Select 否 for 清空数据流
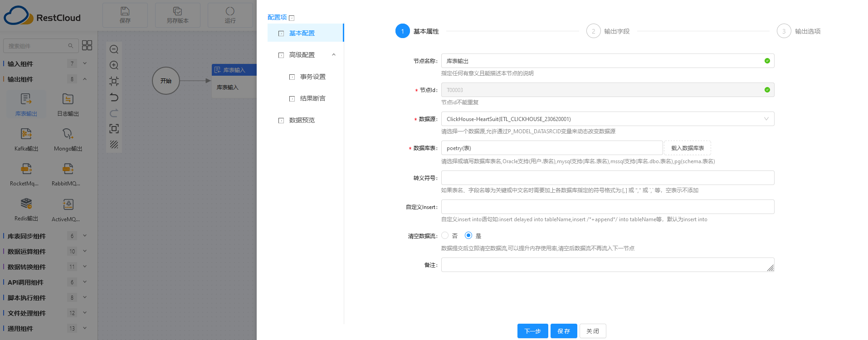This screenshot has width=868, height=340. tap(445, 235)
